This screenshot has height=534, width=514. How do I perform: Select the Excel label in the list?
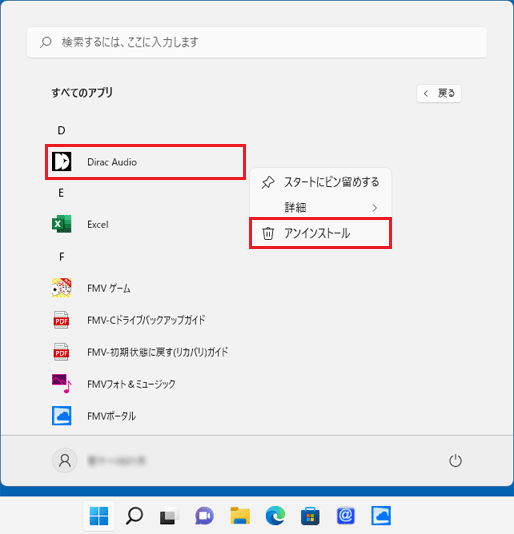tap(98, 224)
